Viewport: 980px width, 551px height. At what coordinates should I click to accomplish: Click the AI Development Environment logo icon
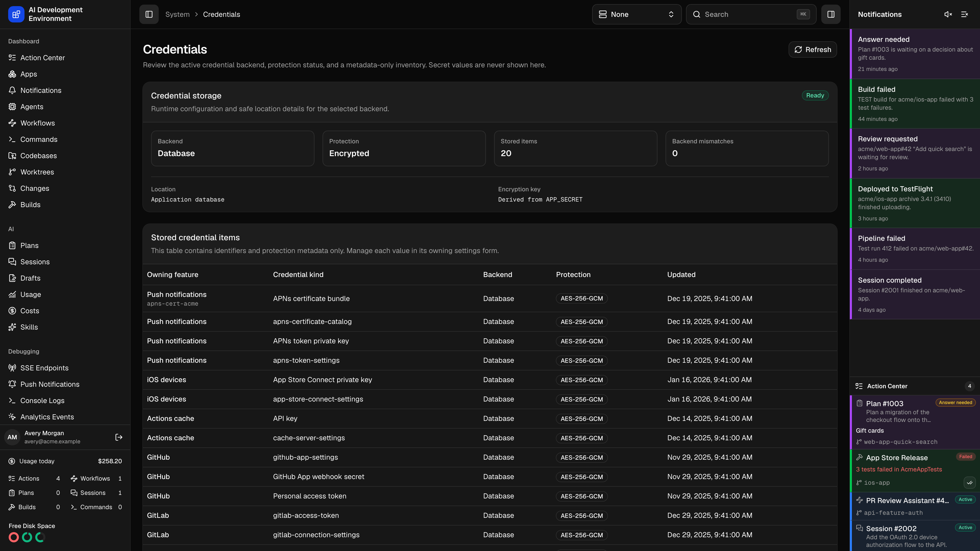click(x=16, y=15)
